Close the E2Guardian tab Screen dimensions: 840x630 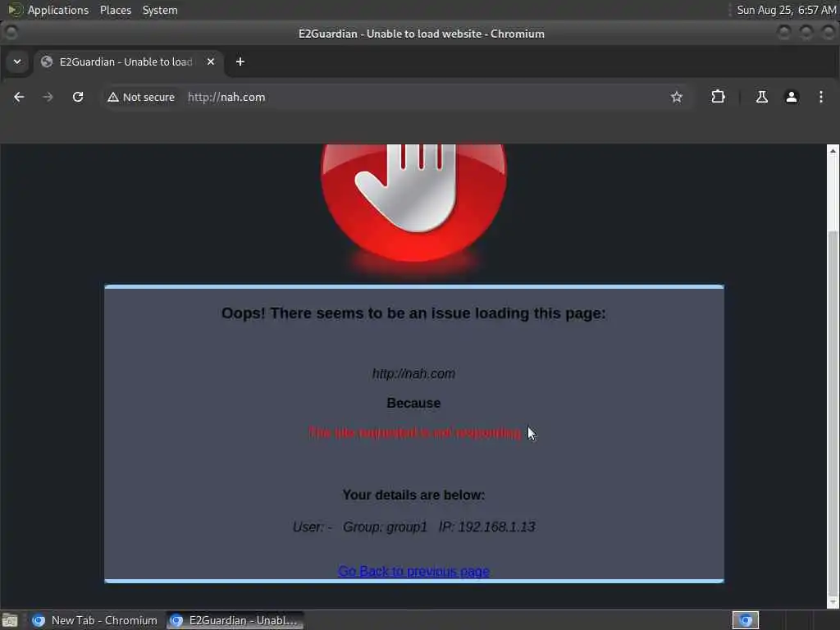(211, 62)
